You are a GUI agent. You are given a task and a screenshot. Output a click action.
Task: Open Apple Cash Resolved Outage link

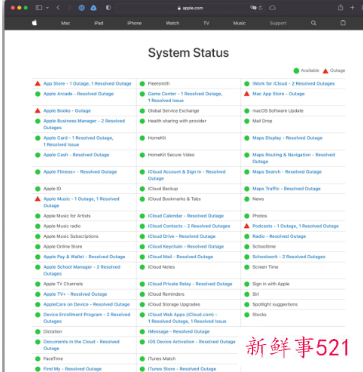(x=76, y=155)
